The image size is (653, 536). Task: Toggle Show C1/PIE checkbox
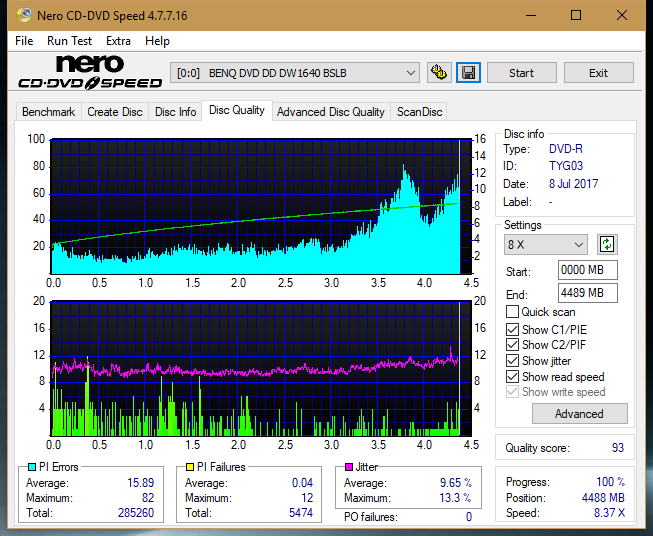click(x=512, y=329)
